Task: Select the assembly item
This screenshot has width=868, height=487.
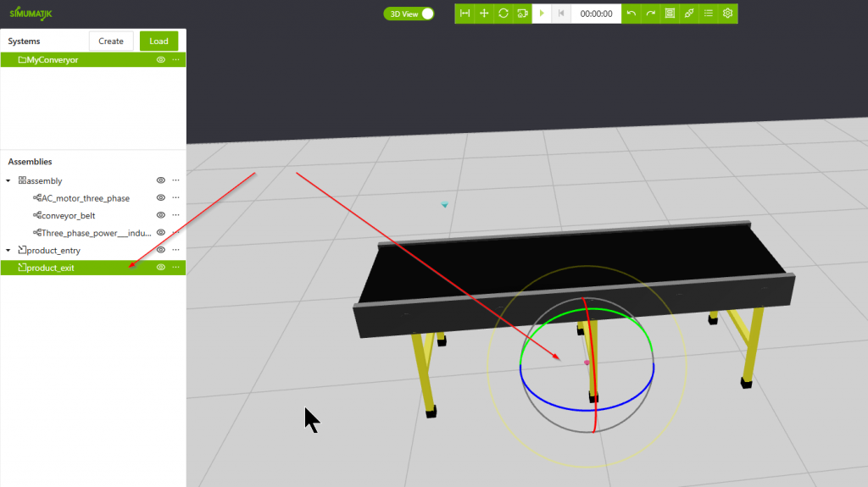Action: (44, 181)
